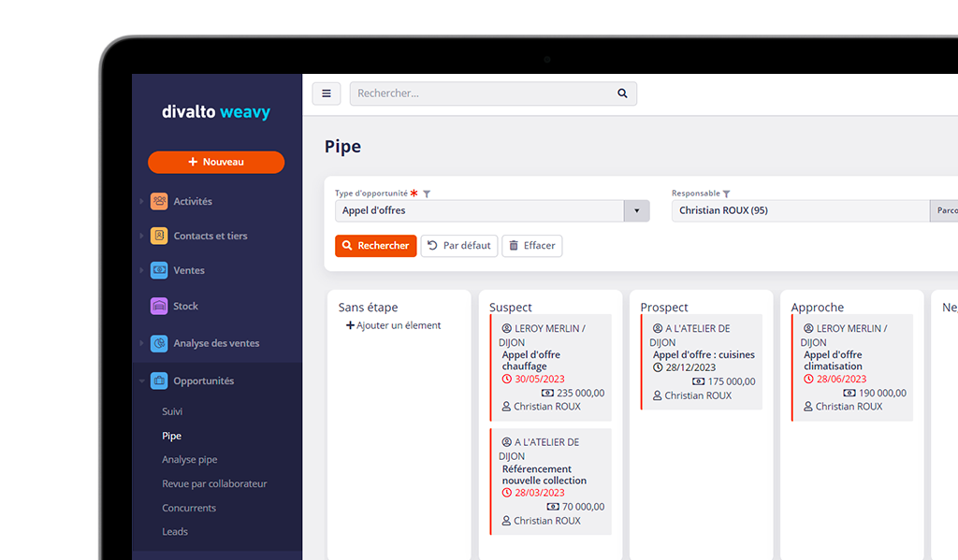Expand the Contacts et tiers arrow

click(142, 236)
